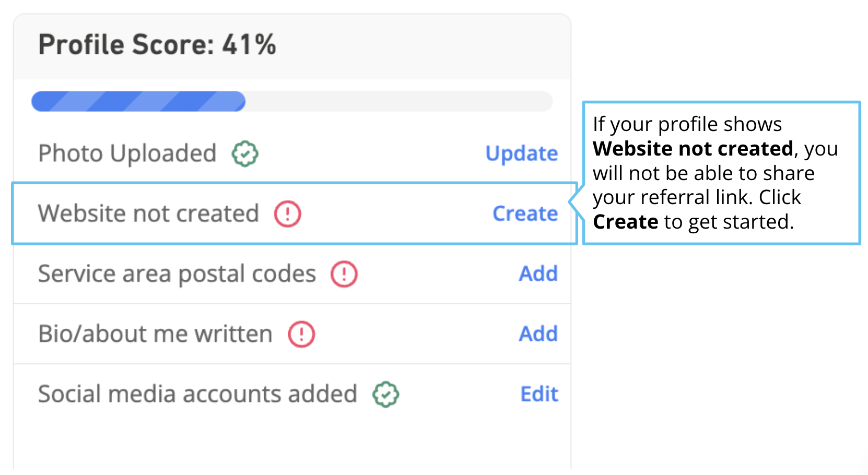Click the blue striped profile score progress bar
Viewport: 868px width, 475px height.
tap(138, 101)
